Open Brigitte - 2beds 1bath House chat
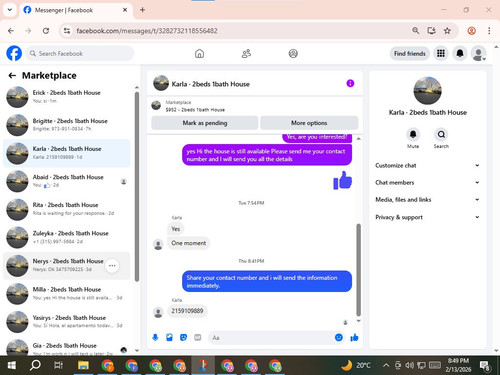This screenshot has width=500, height=375. click(x=67, y=125)
